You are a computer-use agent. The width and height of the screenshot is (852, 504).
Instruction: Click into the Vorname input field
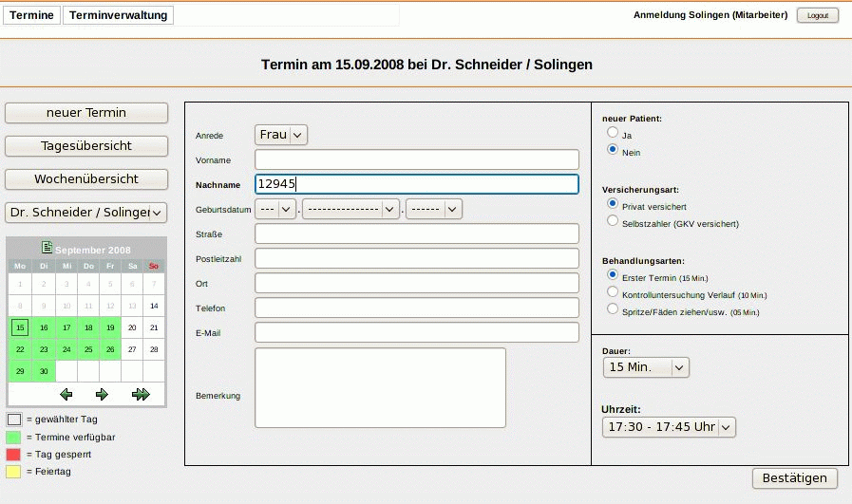click(x=417, y=159)
